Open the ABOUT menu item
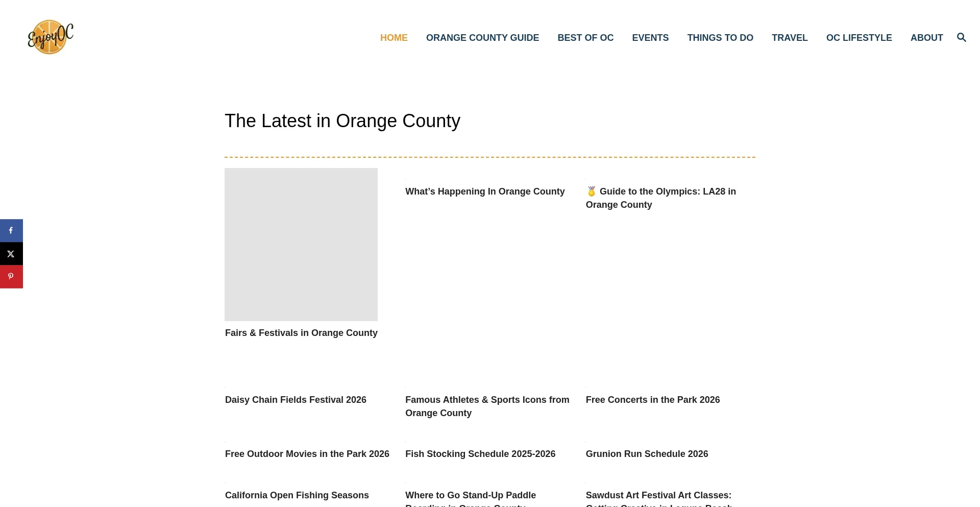The image size is (980, 507). 926,38
